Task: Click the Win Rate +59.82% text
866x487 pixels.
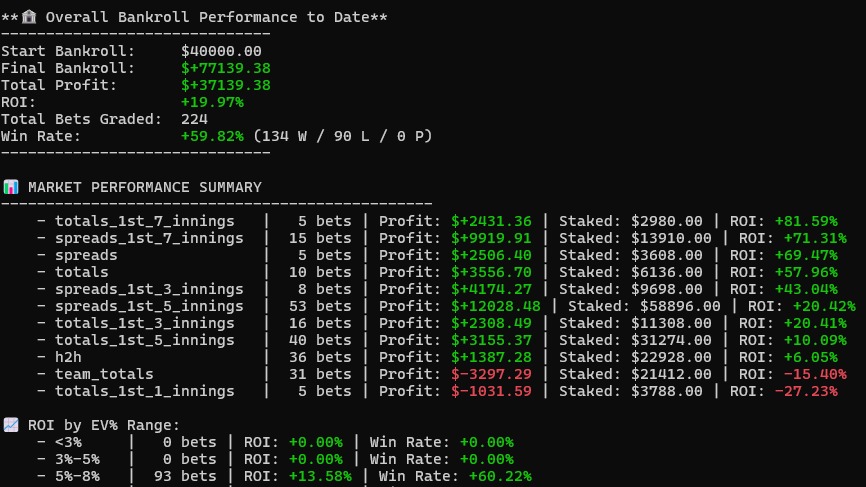Action: coord(212,136)
